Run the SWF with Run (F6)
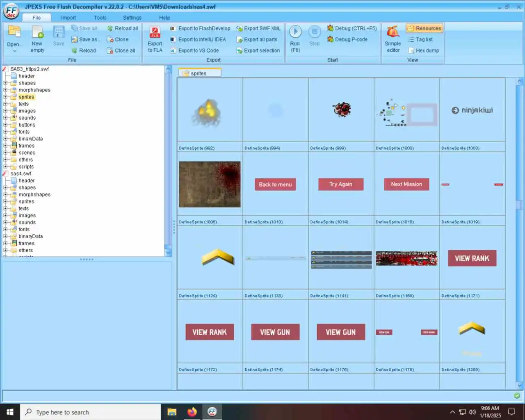 pyautogui.click(x=295, y=39)
